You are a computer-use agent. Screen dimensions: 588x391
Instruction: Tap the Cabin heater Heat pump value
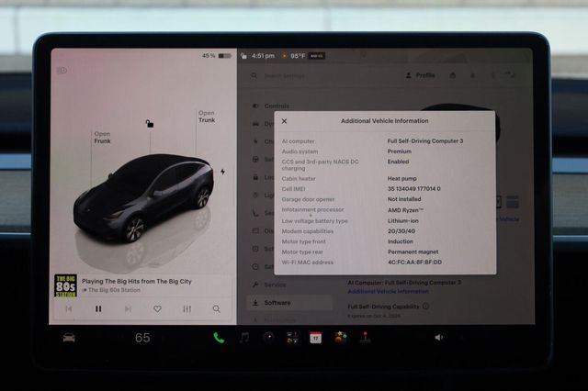(x=402, y=179)
